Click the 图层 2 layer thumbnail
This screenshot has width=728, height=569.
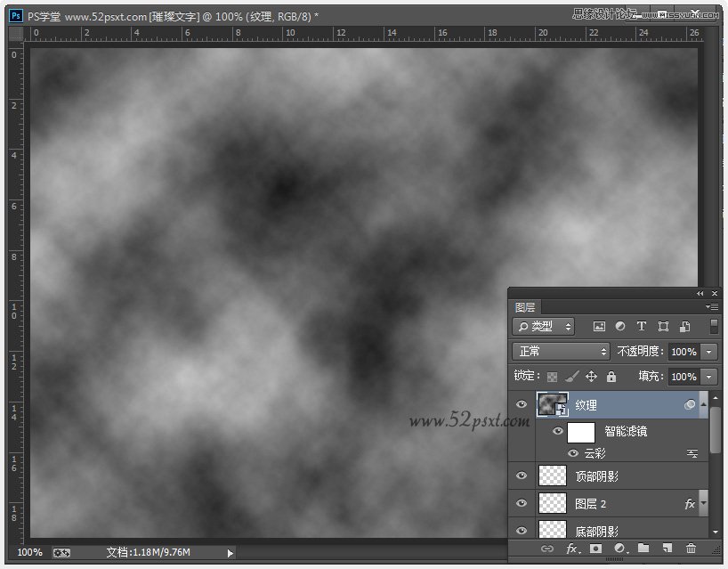coord(553,503)
